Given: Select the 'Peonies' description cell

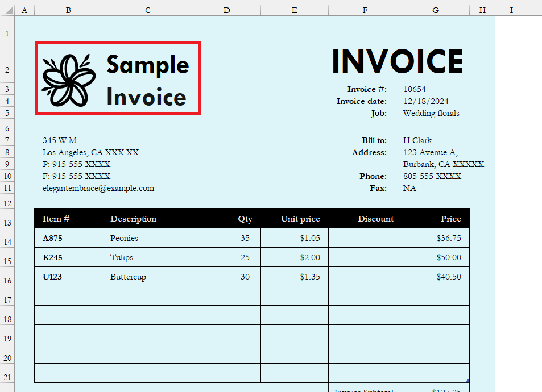Looking at the screenshot, I should [148, 238].
